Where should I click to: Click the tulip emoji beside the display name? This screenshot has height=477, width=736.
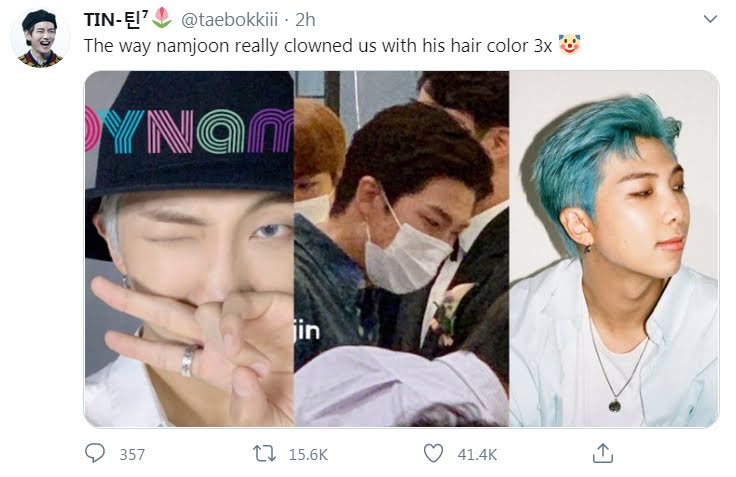(162, 18)
